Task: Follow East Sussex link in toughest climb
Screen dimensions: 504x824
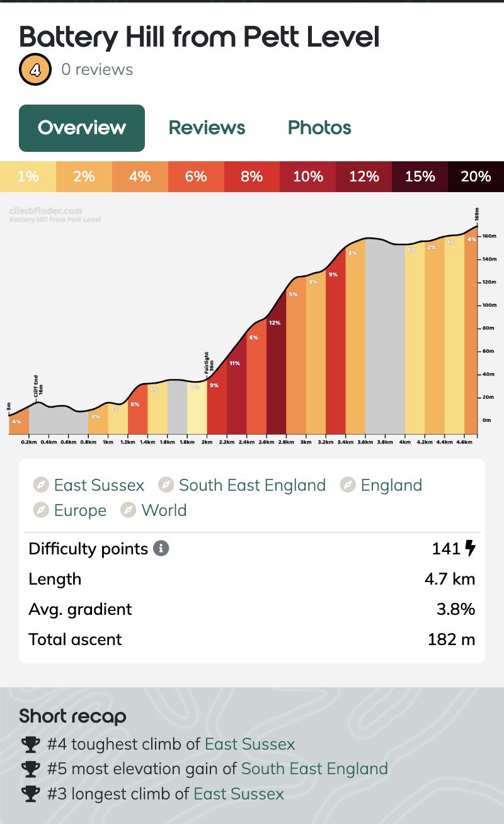Action: click(250, 745)
